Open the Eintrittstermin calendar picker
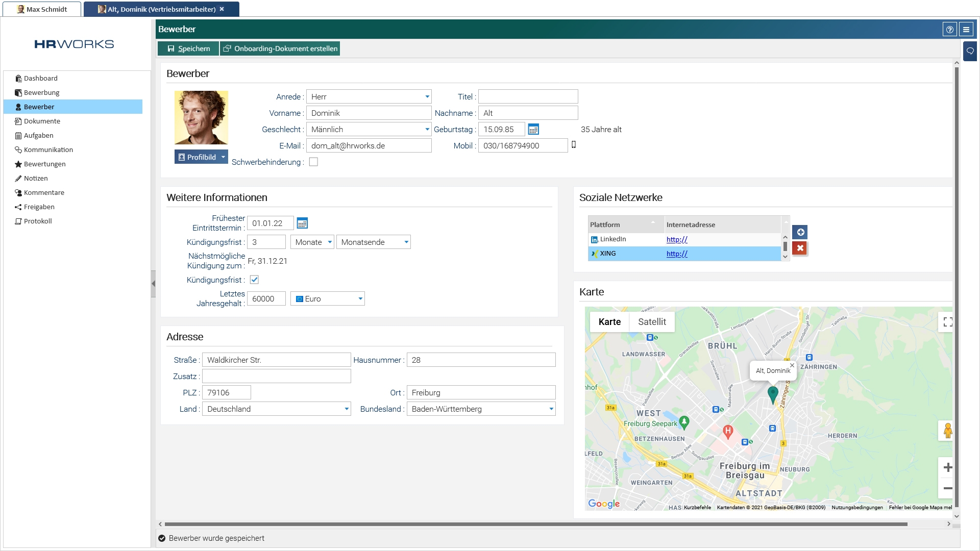The image size is (980, 551). pyautogui.click(x=302, y=223)
